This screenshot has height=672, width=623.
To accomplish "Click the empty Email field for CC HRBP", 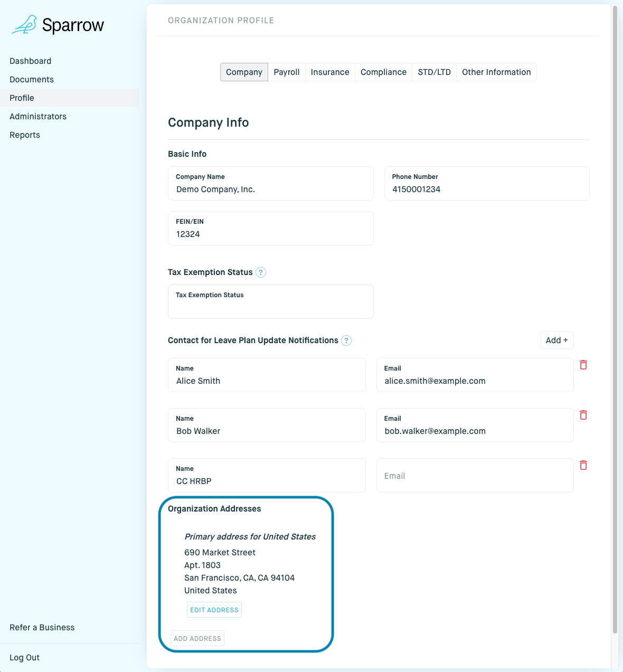I will 475,476.
